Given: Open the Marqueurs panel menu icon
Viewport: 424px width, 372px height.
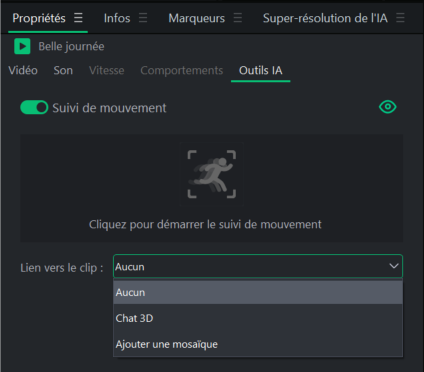Looking at the screenshot, I should [238, 18].
